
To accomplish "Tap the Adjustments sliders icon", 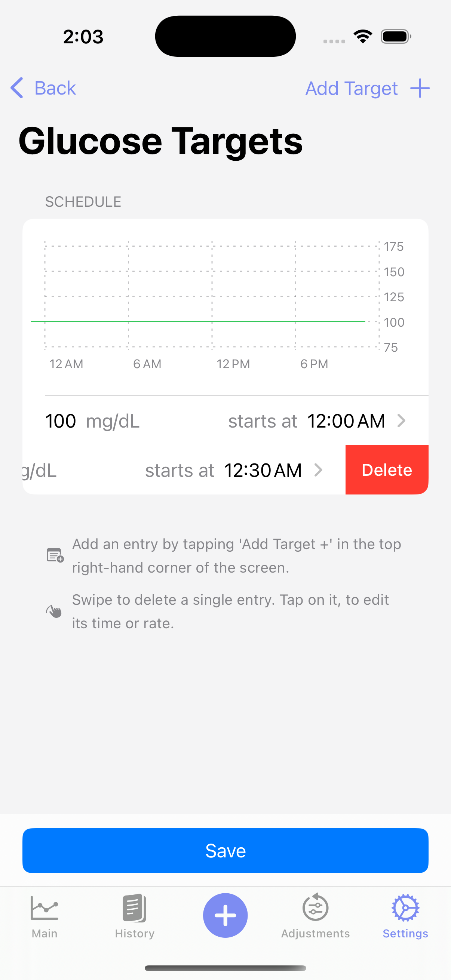I will click(315, 908).
